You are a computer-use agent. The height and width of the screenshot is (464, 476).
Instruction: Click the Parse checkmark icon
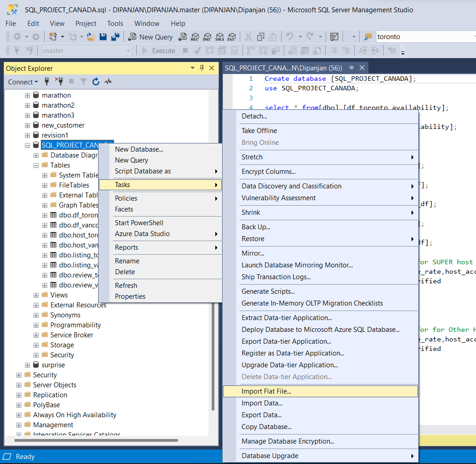tap(197, 51)
